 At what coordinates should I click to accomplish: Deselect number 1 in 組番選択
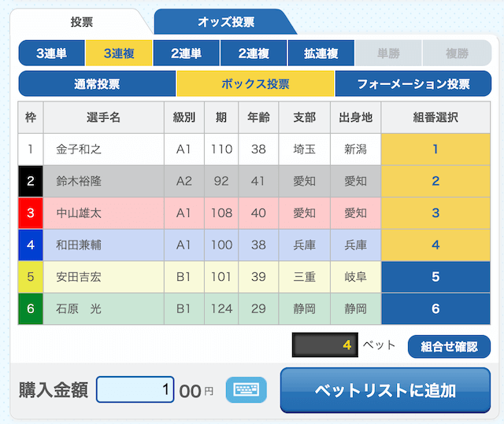pyautogui.click(x=435, y=149)
